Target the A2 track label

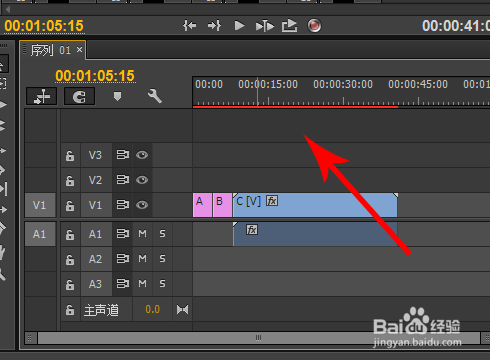(x=95, y=259)
